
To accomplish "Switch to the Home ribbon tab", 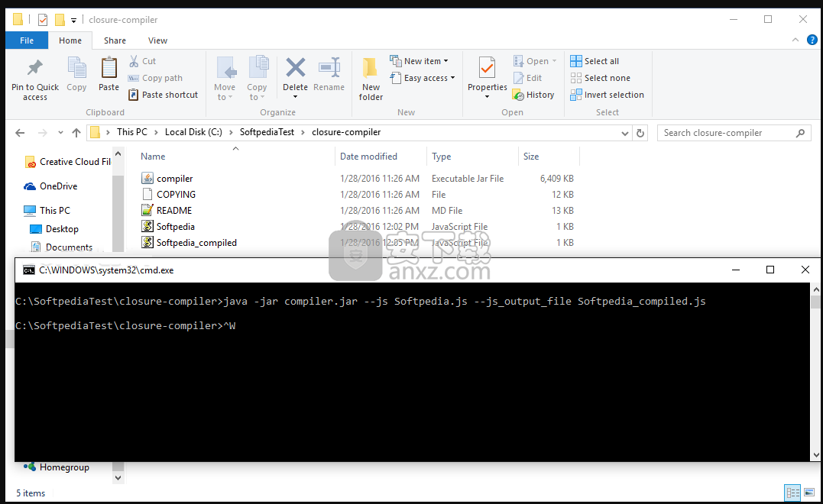I will 70,40.
